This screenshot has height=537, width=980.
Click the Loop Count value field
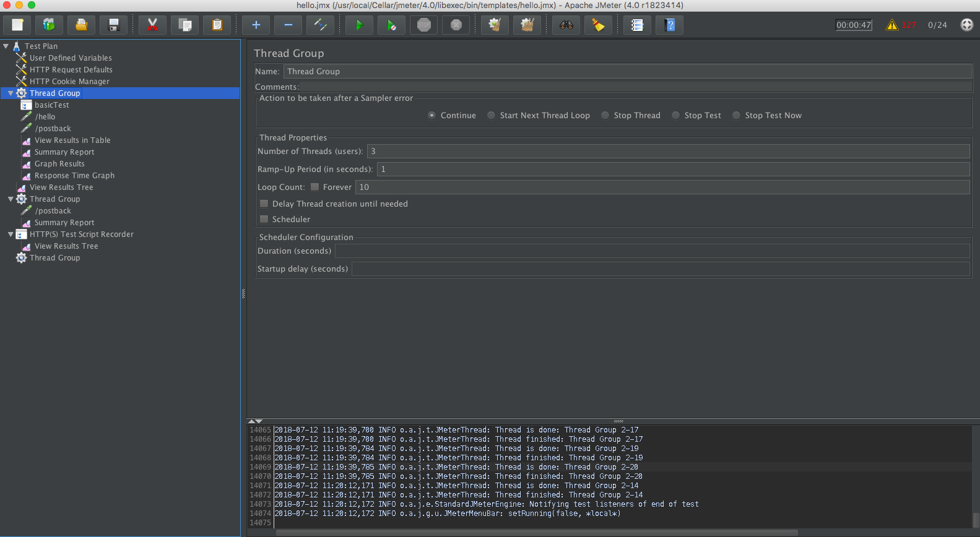[662, 187]
